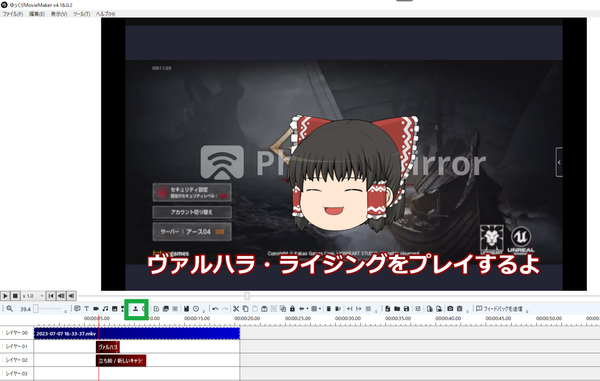Click the paste clipboard icon

click(254, 309)
